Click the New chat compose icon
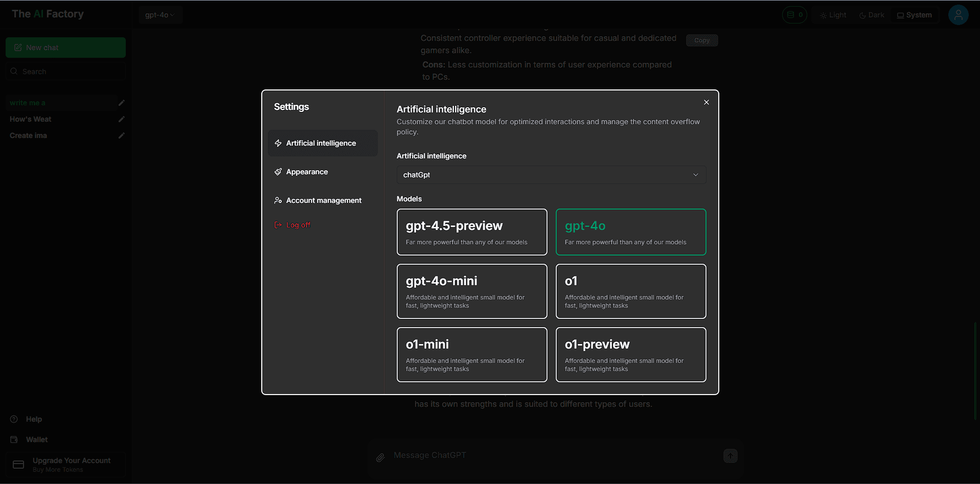980x484 pixels. click(18, 48)
